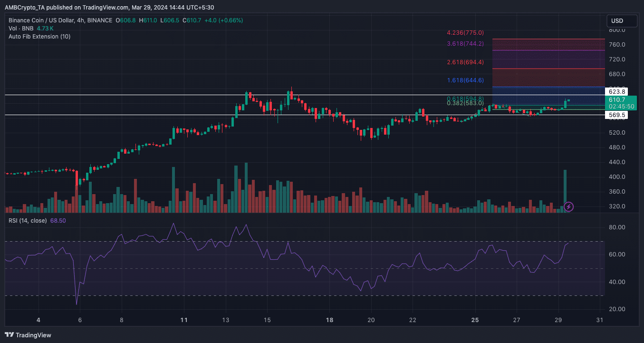The width and height of the screenshot is (644, 343).
Task: Click the RSI 80.00 axis label
Action: [x=616, y=228]
